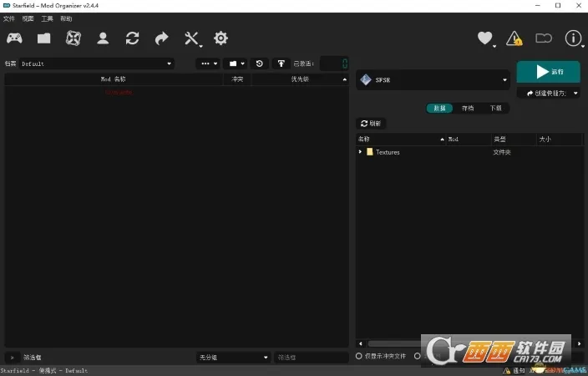588x376 pixels.
Task: Click the bottom 筛选框 filter input field
Action: point(311,357)
